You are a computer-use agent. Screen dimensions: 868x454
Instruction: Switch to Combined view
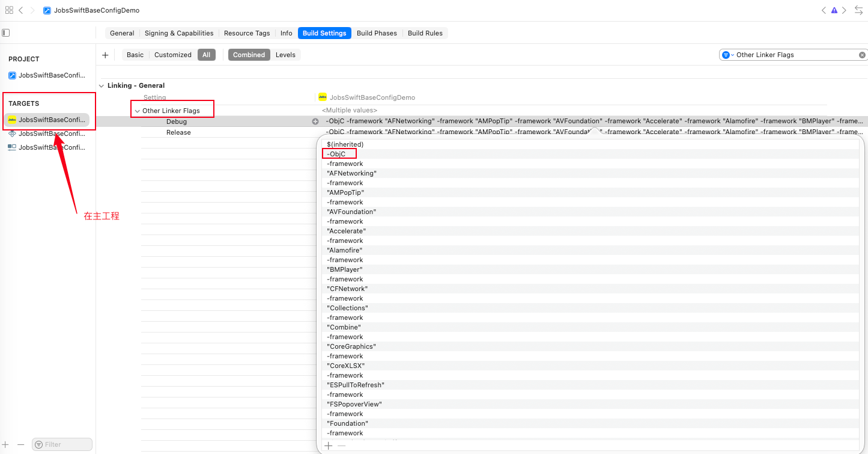pyautogui.click(x=249, y=55)
